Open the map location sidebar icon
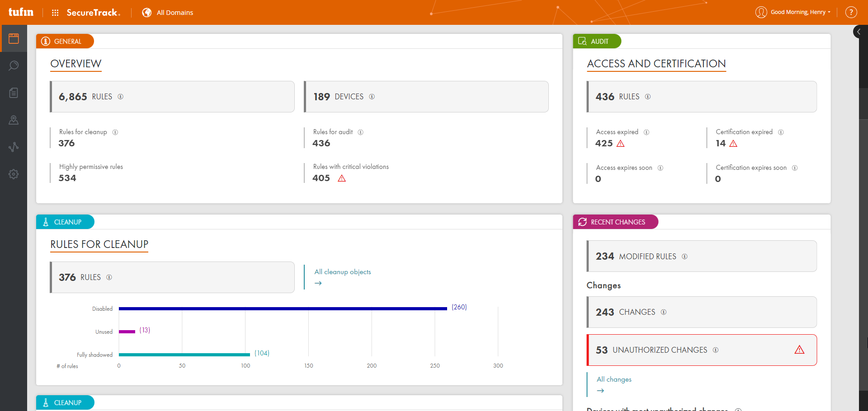868x411 pixels. [14, 120]
